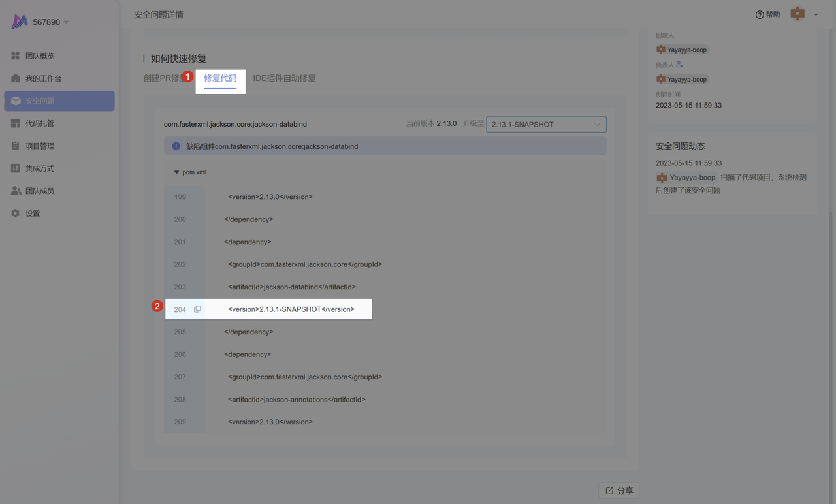Viewport: 836px width, 504px height.
Task: Click the code hosting sidebar icon
Action: (x=16, y=123)
